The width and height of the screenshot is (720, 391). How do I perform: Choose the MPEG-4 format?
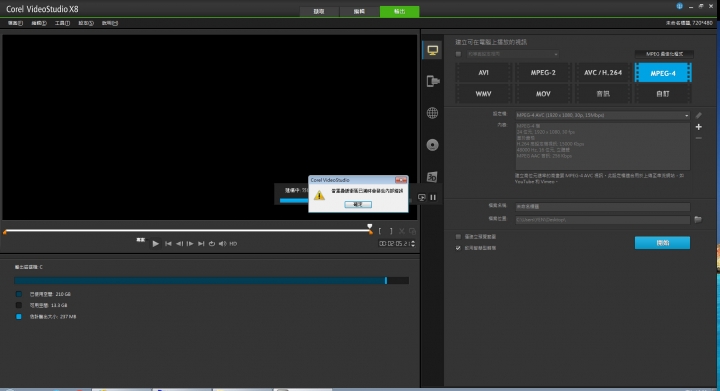click(x=663, y=73)
